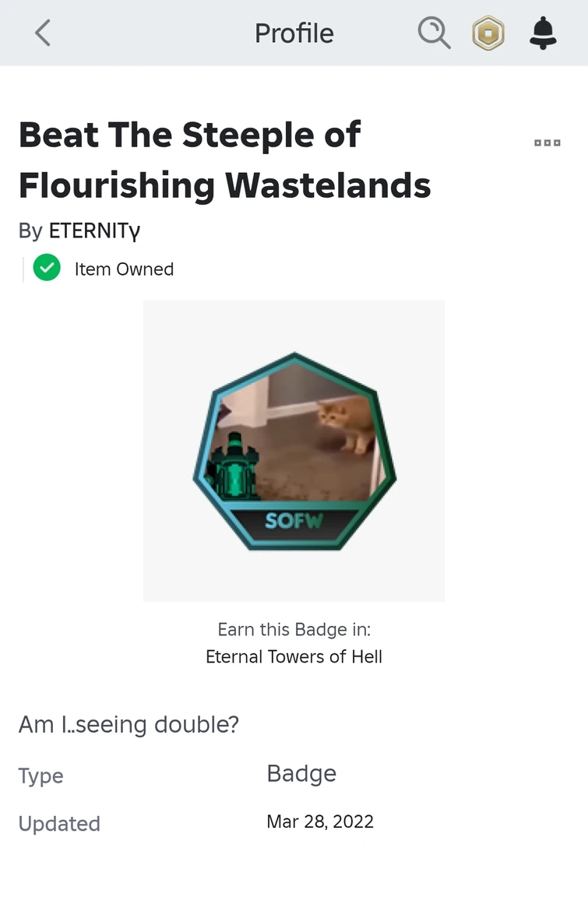Click the Mar 28, 2022 updated date
This screenshot has width=588, height=904.
[320, 821]
